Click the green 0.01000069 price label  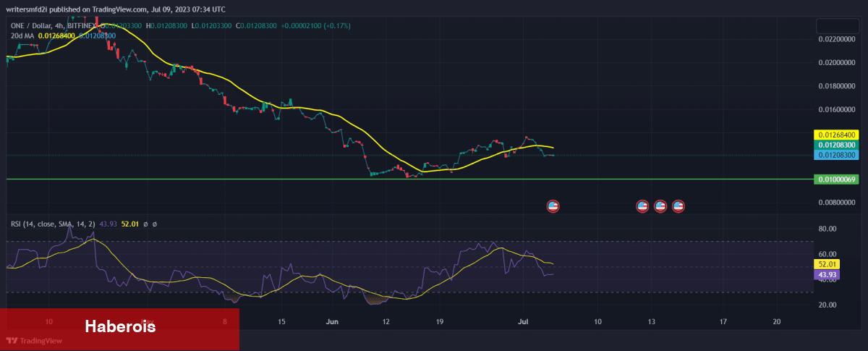(x=837, y=179)
